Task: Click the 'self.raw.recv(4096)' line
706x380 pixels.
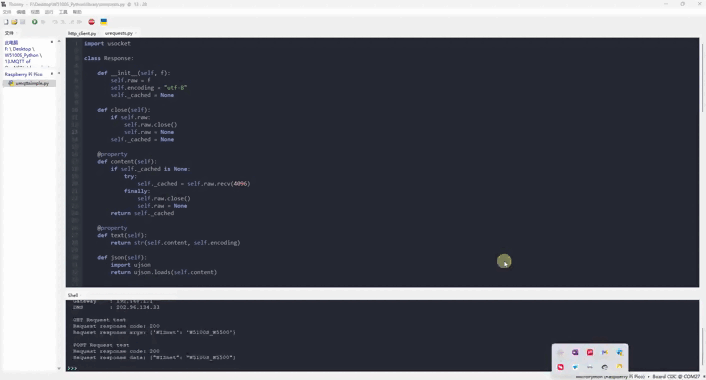Action: click(194, 184)
